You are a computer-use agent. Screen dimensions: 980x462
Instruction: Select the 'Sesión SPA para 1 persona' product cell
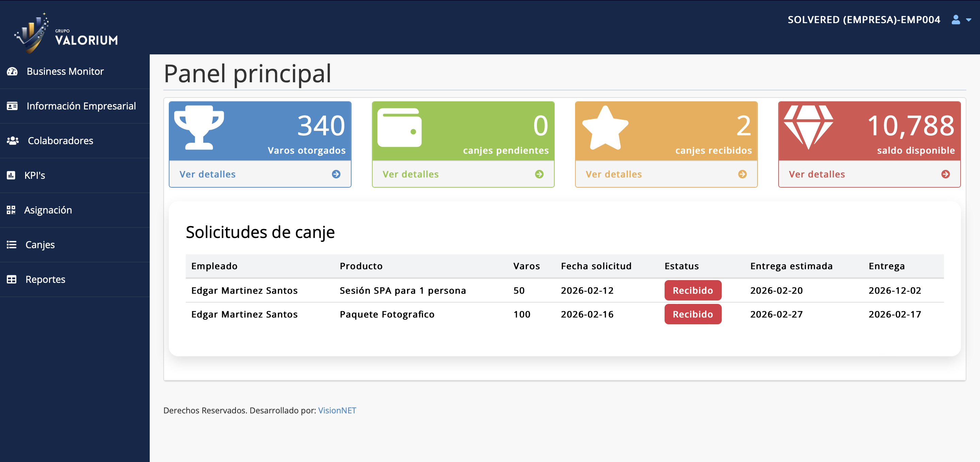tap(403, 290)
